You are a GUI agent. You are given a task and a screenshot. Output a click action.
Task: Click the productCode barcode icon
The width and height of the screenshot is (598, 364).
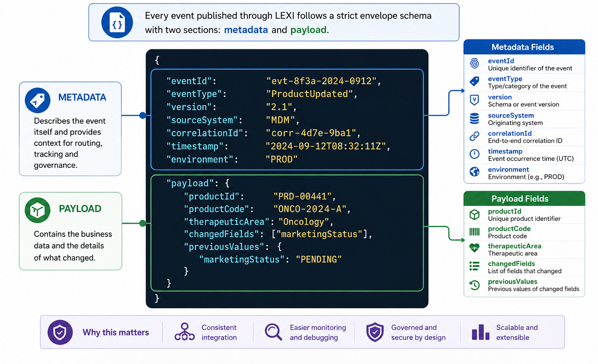pos(474,232)
